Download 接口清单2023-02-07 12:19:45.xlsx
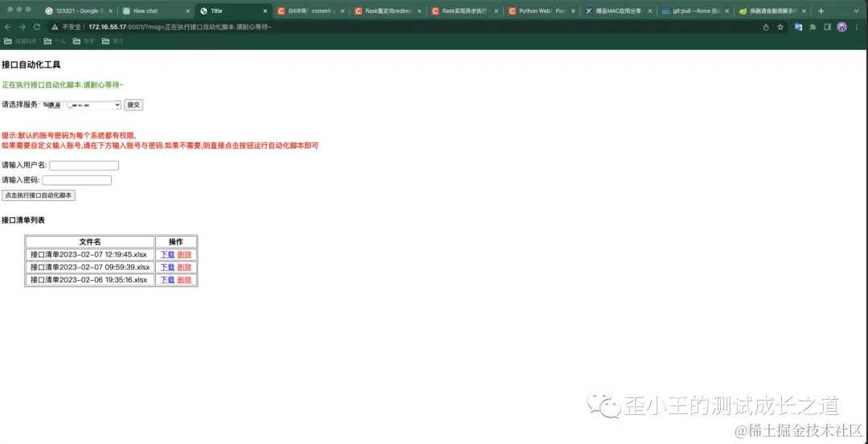The width and height of the screenshot is (868, 444). pos(167,254)
